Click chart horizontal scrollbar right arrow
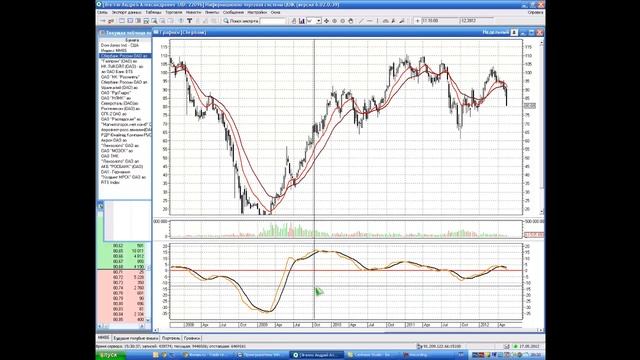 [x=539, y=330]
